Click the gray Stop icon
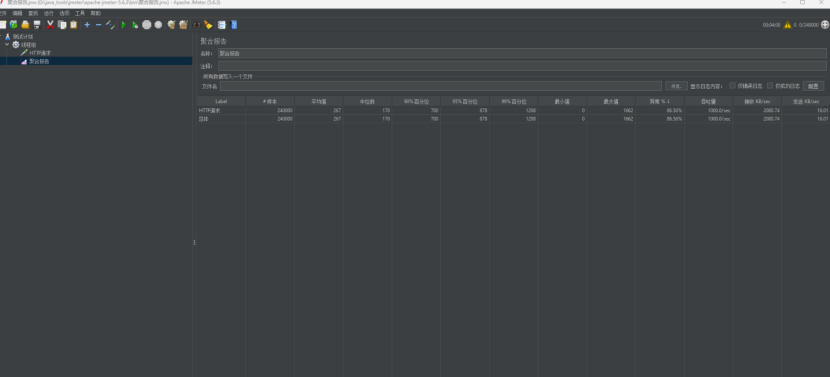Image resolution: width=830 pixels, height=377 pixels. coord(147,24)
